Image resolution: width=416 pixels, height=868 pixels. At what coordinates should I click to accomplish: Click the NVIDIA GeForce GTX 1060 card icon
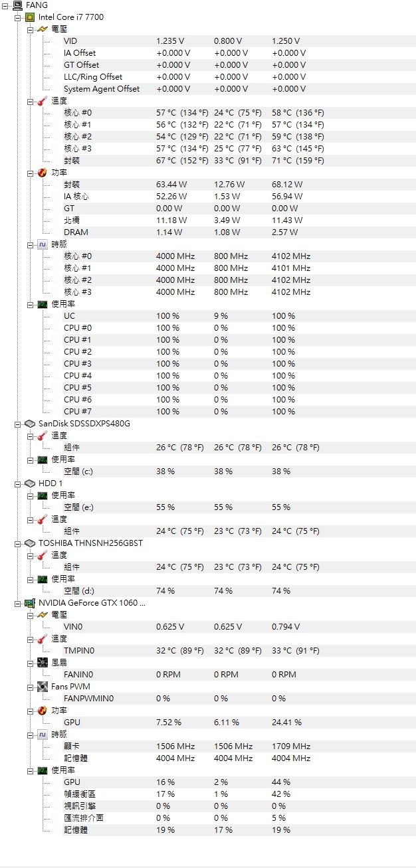(x=30, y=603)
